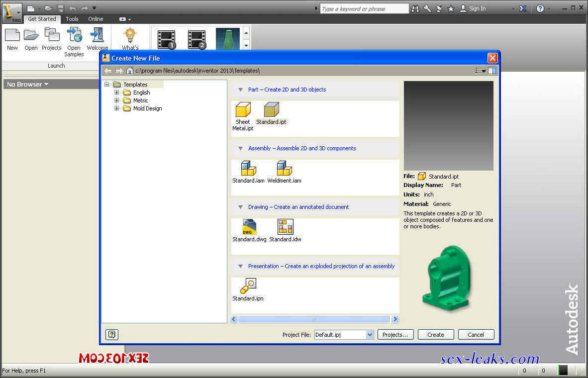Select the Standard.ipt template

272,113
